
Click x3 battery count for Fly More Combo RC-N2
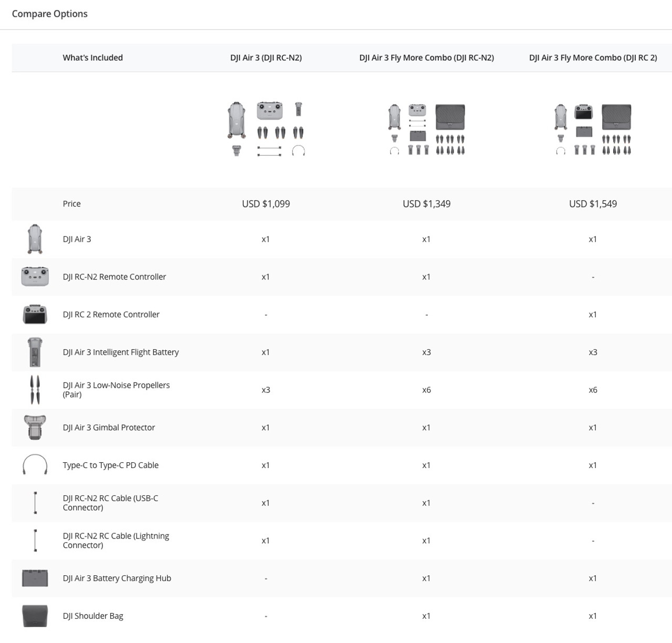[427, 352]
